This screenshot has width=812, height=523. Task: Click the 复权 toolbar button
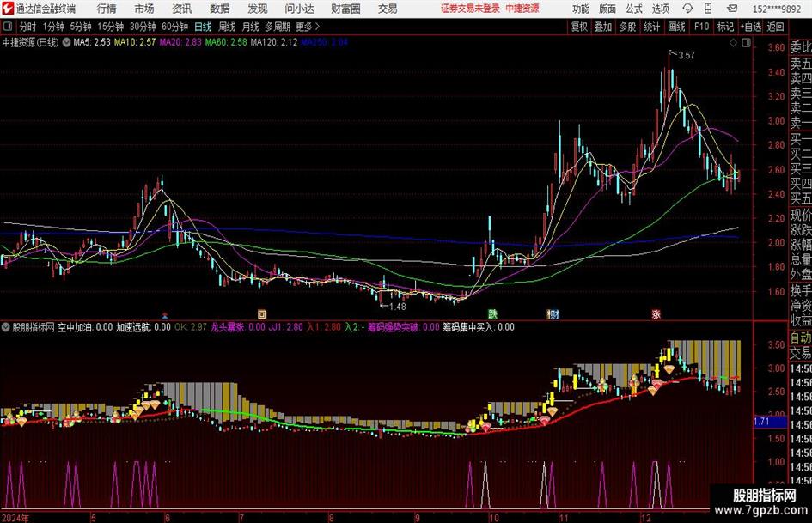click(579, 27)
